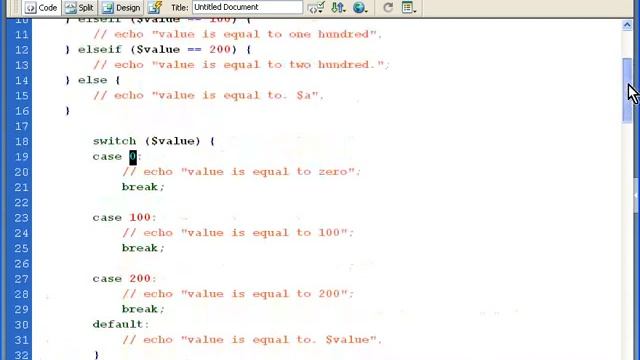
Task: Open the browser check/validate markup menu
Action: coord(316,7)
